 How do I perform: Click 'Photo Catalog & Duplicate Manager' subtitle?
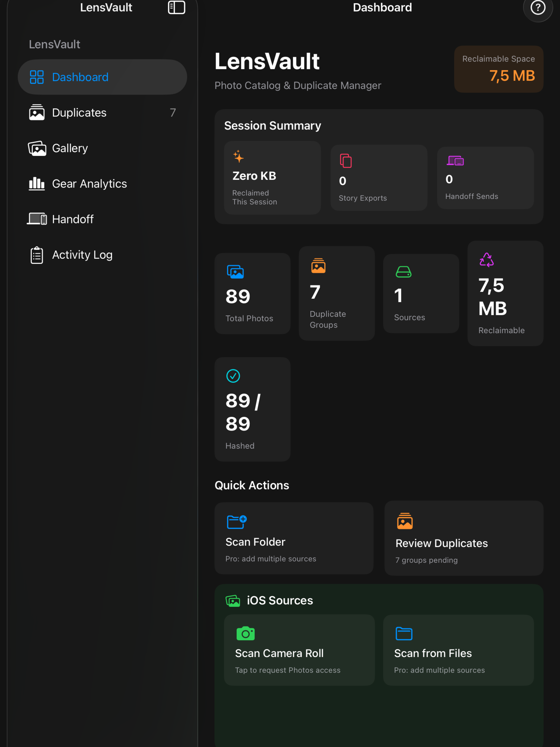pyautogui.click(x=298, y=86)
